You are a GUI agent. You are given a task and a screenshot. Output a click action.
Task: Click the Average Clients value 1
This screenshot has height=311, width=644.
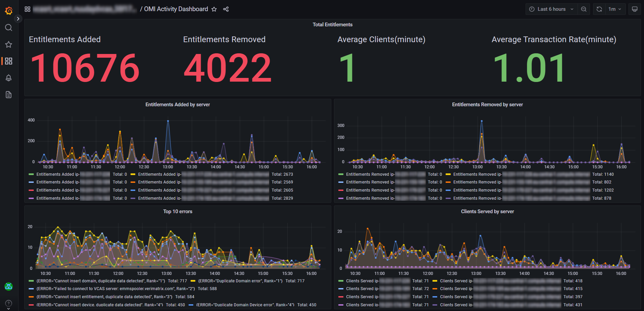(x=347, y=68)
